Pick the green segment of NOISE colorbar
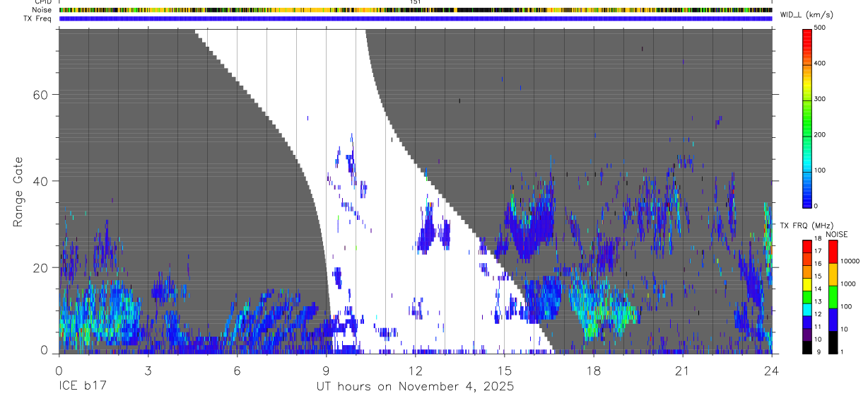The width and height of the screenshot is (868, 401). point(833,296)
